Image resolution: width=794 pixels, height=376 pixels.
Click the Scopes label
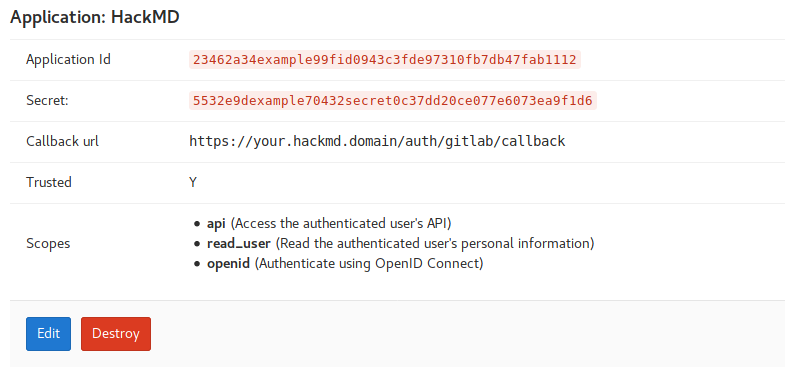coord(48,243)
